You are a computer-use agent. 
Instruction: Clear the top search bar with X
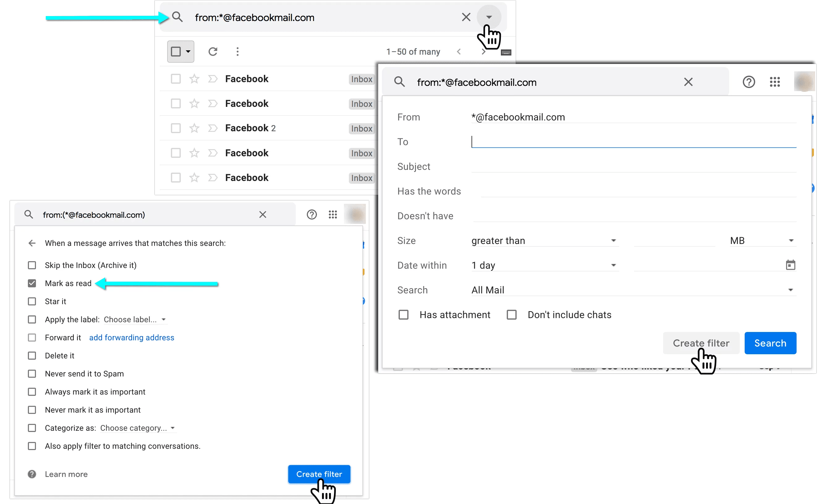click(466, 17)
